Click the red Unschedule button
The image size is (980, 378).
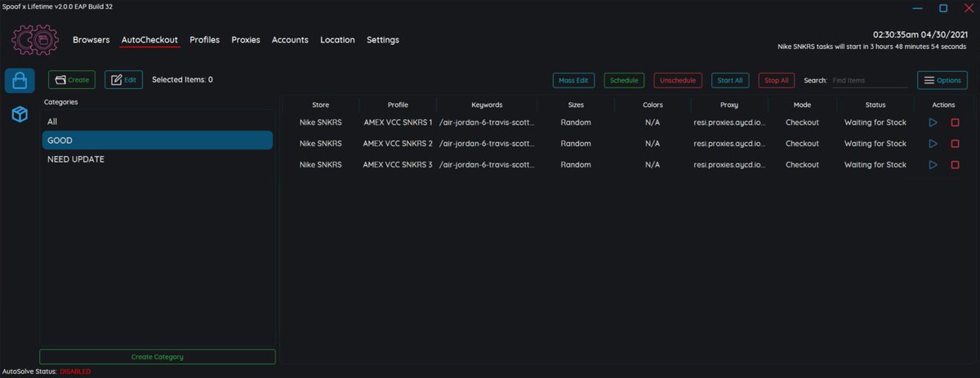click(678, 81)
